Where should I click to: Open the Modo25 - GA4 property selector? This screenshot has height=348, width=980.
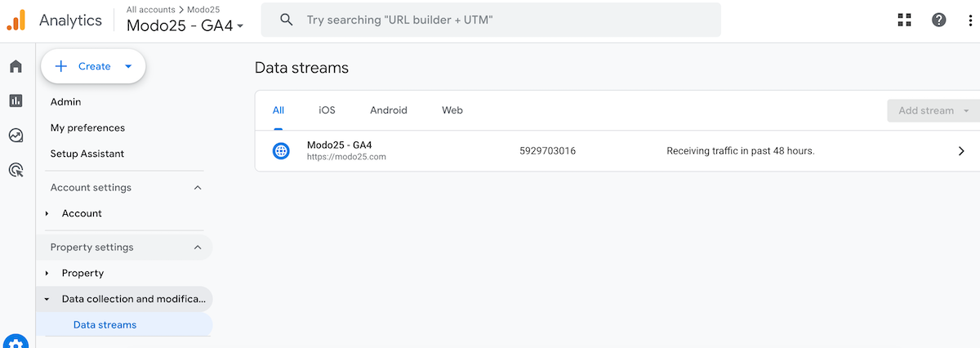point(185,25)
